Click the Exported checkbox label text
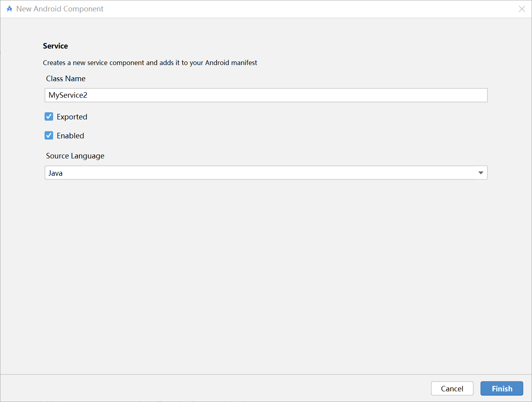The image size is (532, 402). tap(72, 117)
